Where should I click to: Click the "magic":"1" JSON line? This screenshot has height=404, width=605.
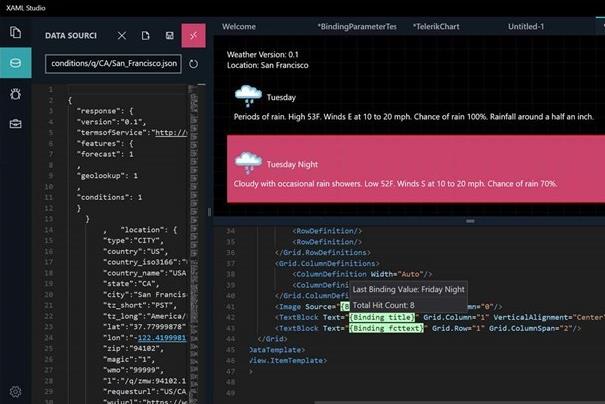pos(129,359)
